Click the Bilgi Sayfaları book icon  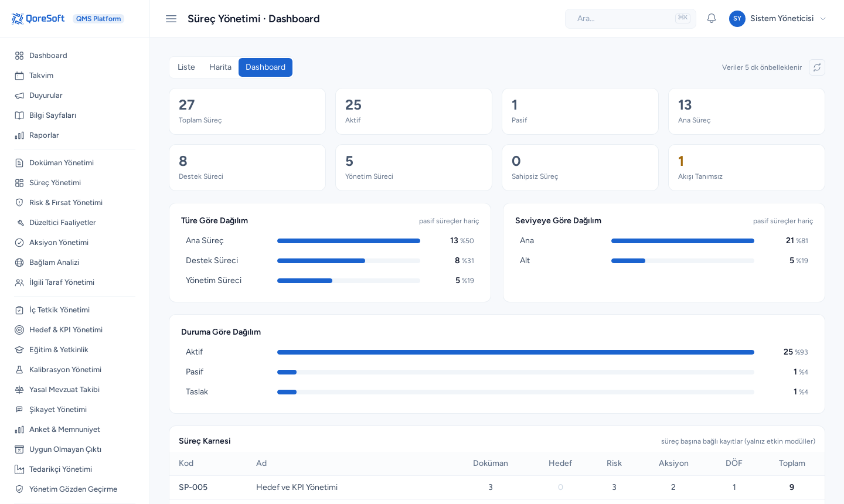[19, 115]
